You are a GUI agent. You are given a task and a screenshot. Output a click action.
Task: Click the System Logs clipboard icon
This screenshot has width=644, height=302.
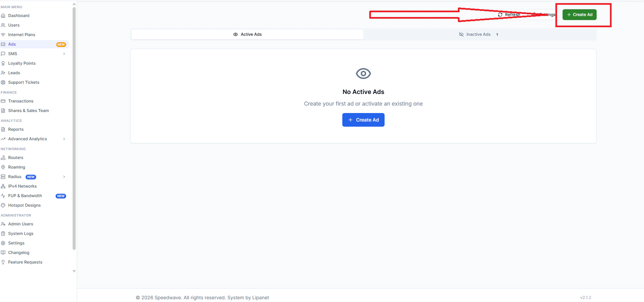3,234
